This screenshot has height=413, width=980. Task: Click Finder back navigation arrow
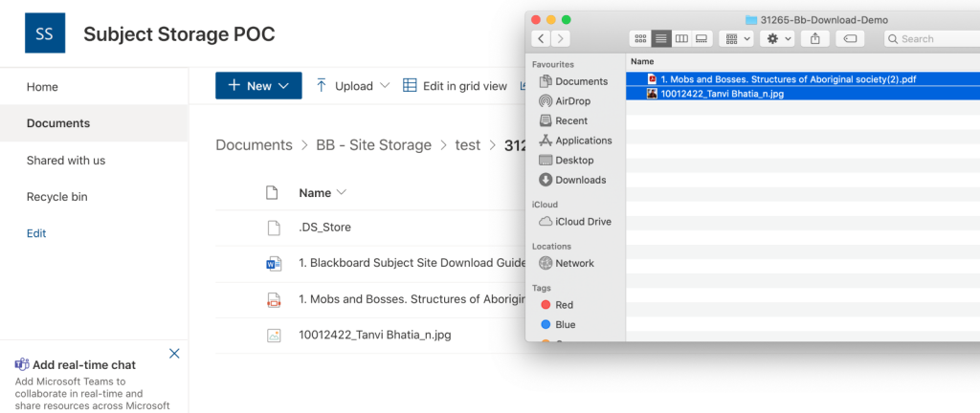[x=541, y=38]
